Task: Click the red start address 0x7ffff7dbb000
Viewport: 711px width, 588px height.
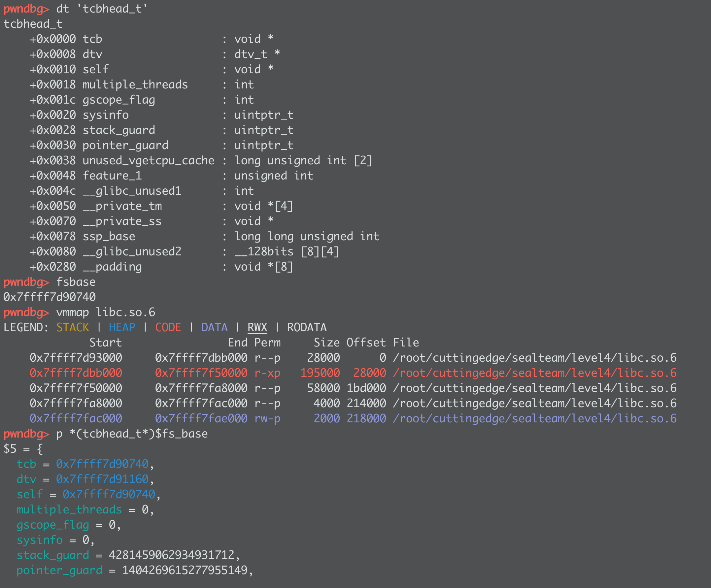Action: point(76,373)
